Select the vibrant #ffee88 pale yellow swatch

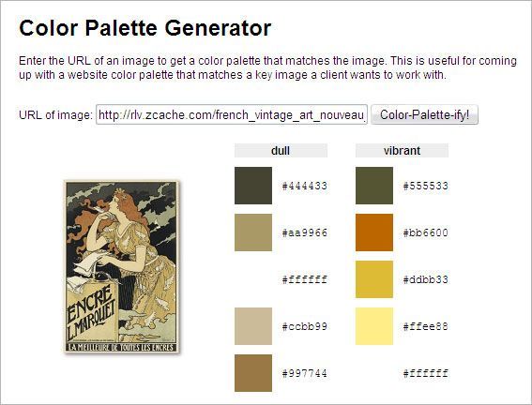coord(374,326)
